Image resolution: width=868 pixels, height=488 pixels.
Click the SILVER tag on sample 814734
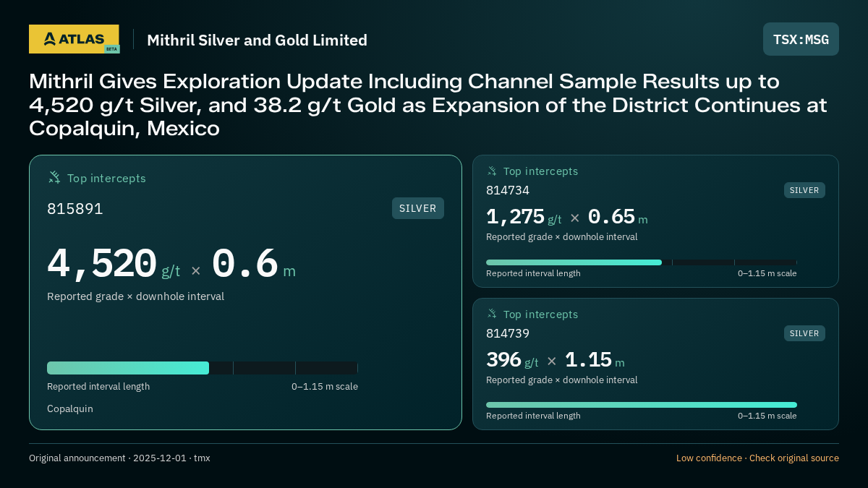tap(804, 190)
